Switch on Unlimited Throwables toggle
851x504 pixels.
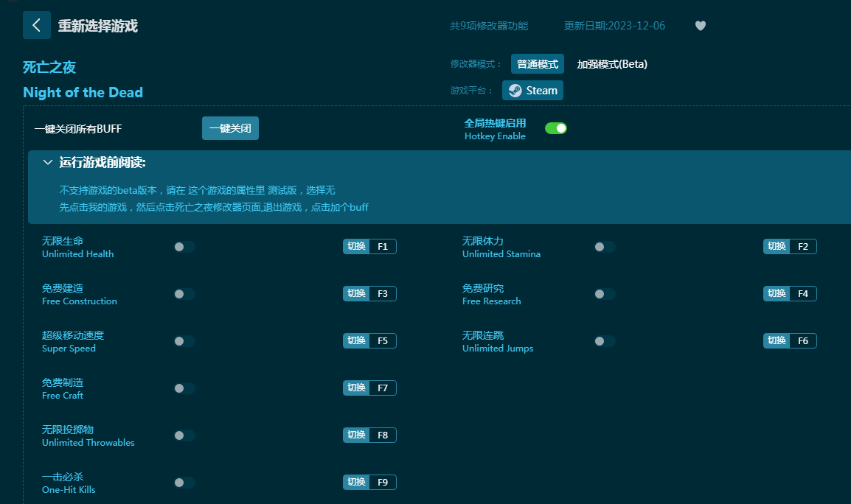(184, 435)
